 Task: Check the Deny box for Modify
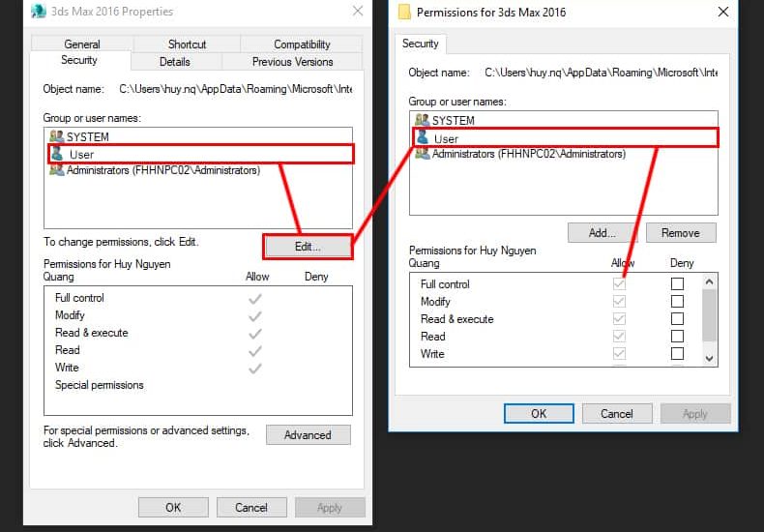pyautogui.click(x=677, y=302)
